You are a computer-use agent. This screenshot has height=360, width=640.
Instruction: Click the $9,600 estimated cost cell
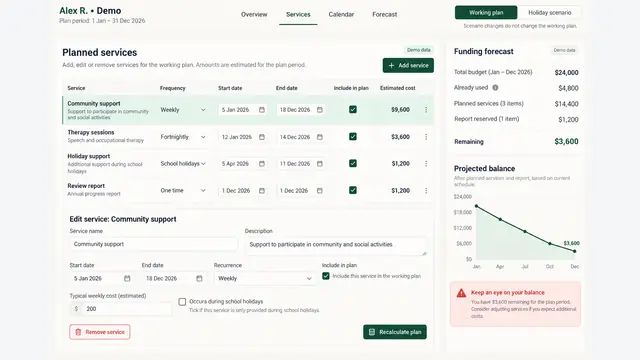pyautogui.click(x=400, y=110)
